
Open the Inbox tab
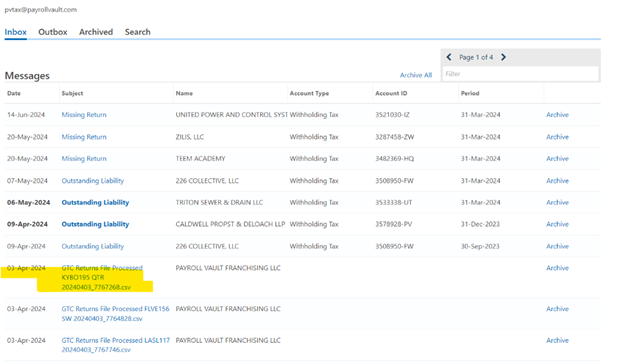(x=16, y=32)
